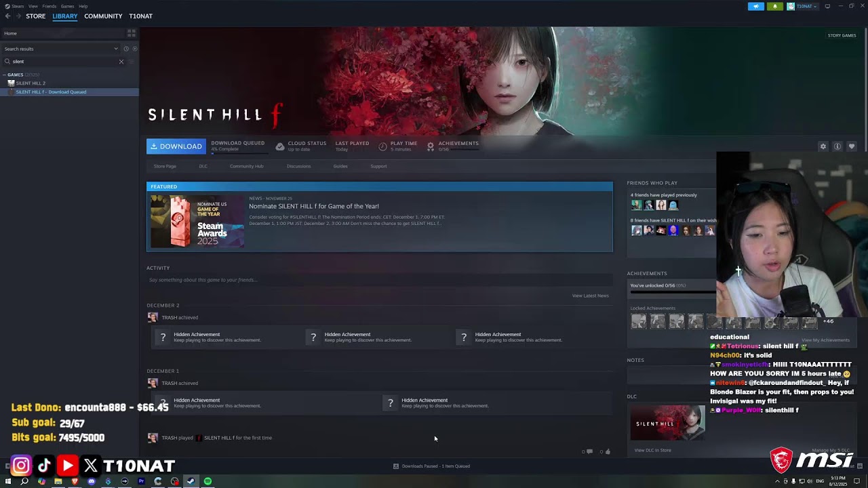Click the Cloud Status icon

(x=280, y=146)
